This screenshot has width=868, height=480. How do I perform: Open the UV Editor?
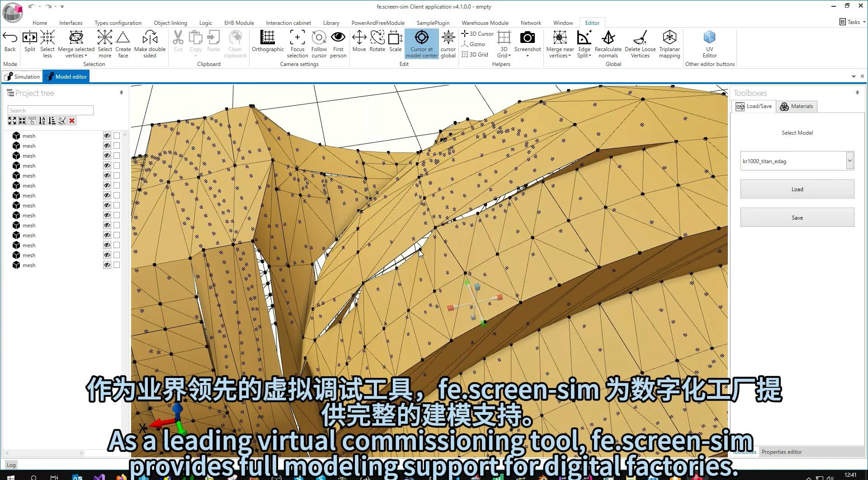(x=710, y=44)
